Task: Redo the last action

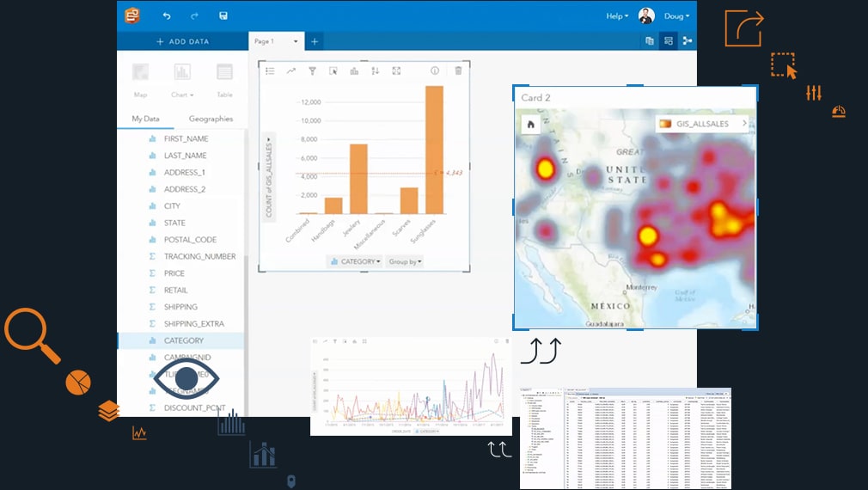Action: click(x=194, y=16)
